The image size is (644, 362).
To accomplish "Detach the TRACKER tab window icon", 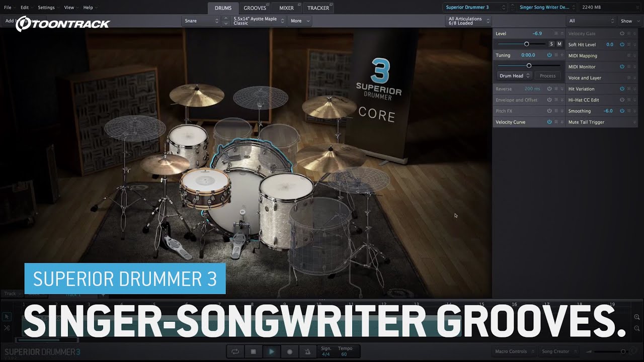I will (332, 5).
